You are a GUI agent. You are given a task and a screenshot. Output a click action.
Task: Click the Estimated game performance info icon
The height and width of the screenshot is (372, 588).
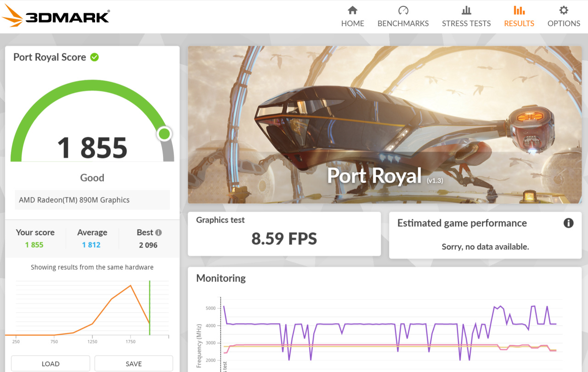(568, 223)
